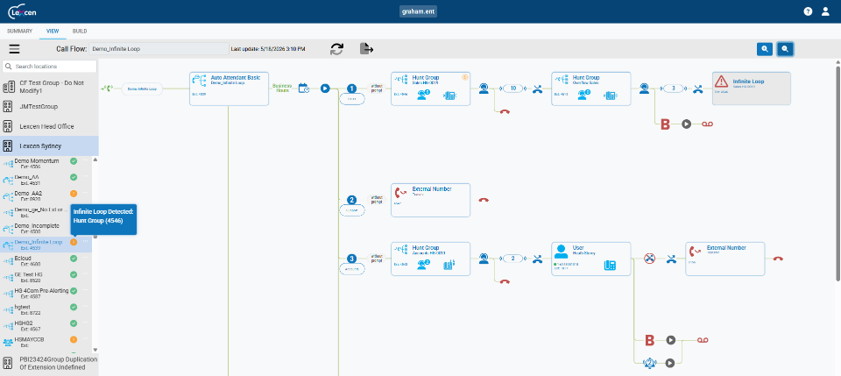
Task: Open HG 4Com Pre Alerting call flow
Action: point(41,293)
